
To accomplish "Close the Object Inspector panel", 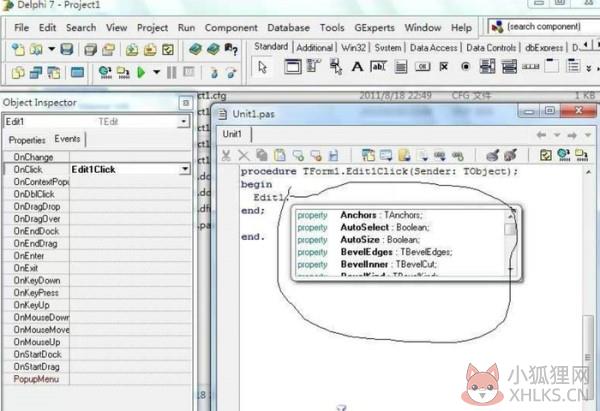I will point(186,103).
